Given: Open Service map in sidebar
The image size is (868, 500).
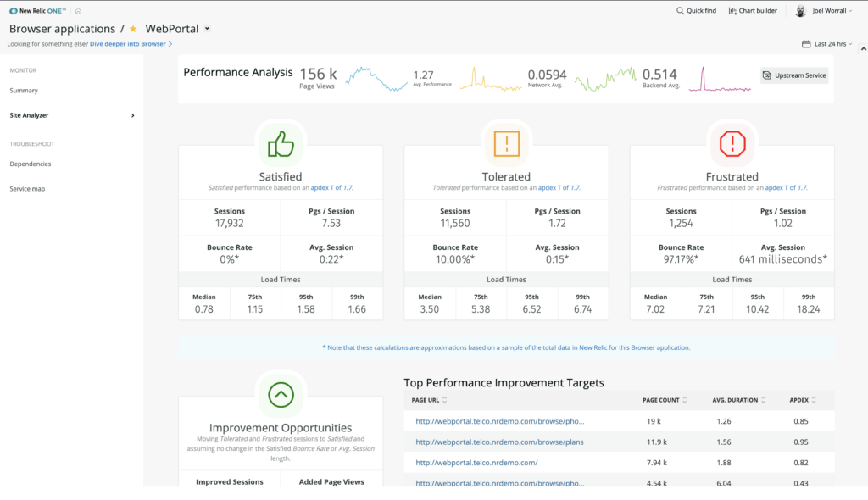Looking at the screenshot, I should (x=27, y=189).
